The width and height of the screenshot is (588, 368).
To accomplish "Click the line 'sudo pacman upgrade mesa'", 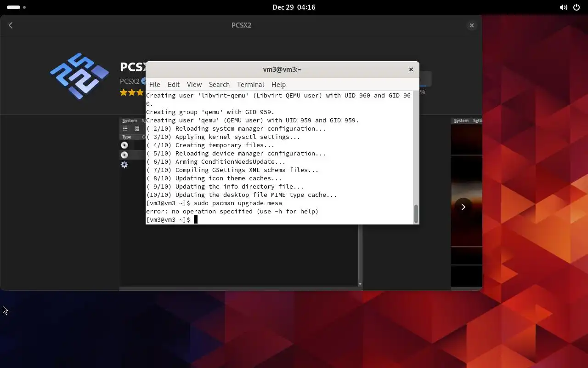I will click(x=238, y=203).
